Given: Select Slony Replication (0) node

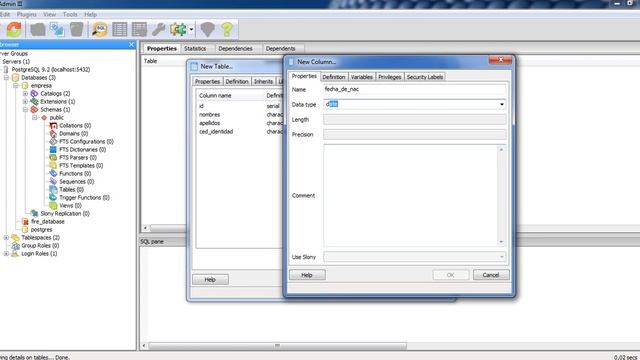Looking at the screenshot, I should tap(65, 213).
